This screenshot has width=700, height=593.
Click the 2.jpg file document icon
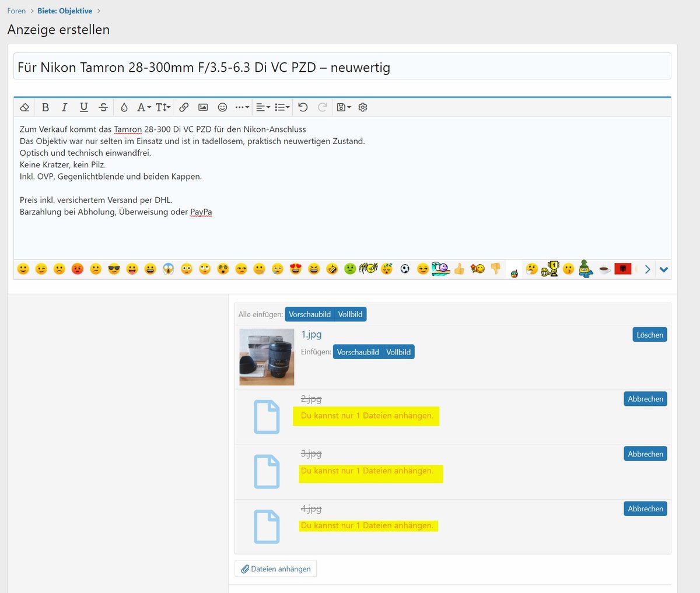pyautogui.click(x=267, y=417)
